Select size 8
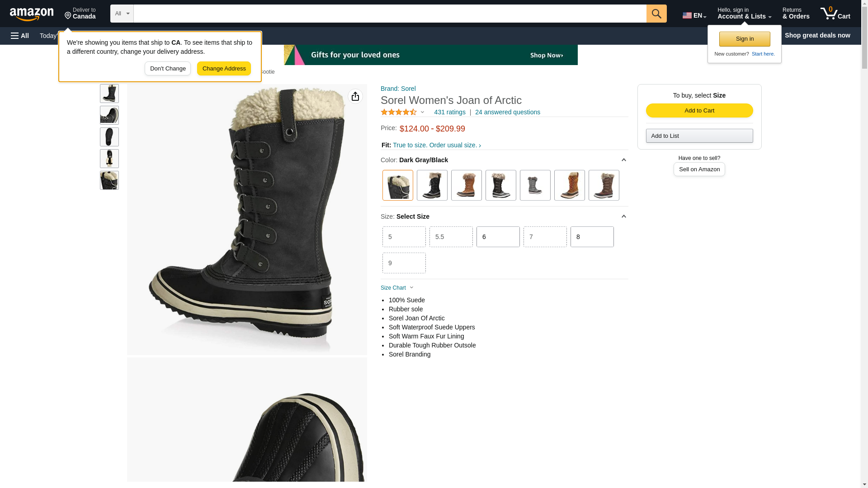Screen dimensions: 868x488 (592, 237)
